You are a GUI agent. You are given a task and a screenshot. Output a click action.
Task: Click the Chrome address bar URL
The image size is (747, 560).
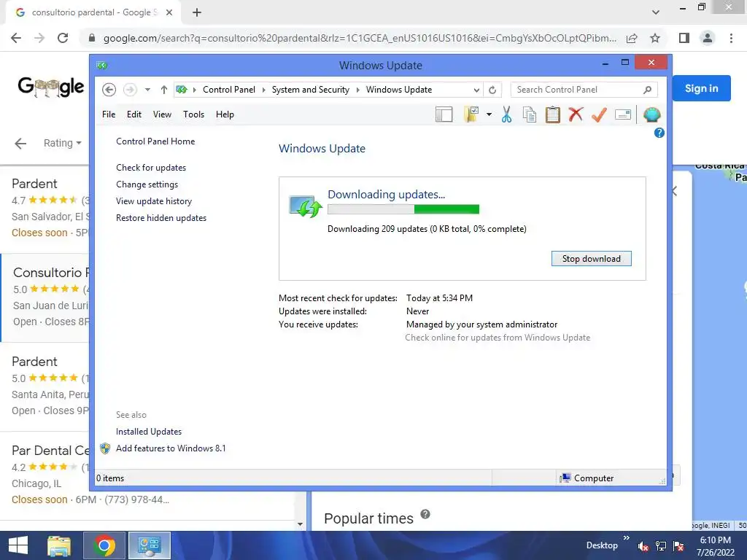tap(360, 38)
